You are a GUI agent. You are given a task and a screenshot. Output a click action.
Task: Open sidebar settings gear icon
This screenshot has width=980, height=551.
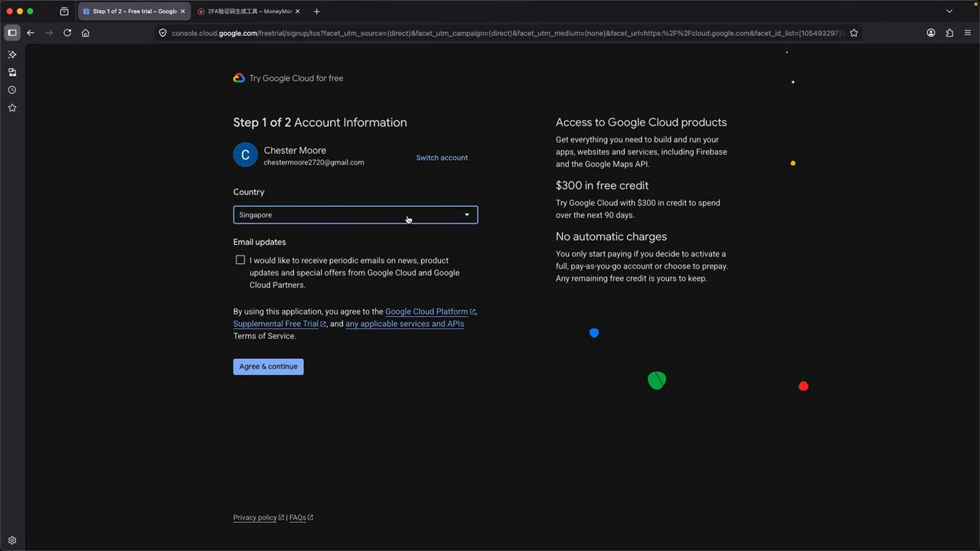pos(12,540)
